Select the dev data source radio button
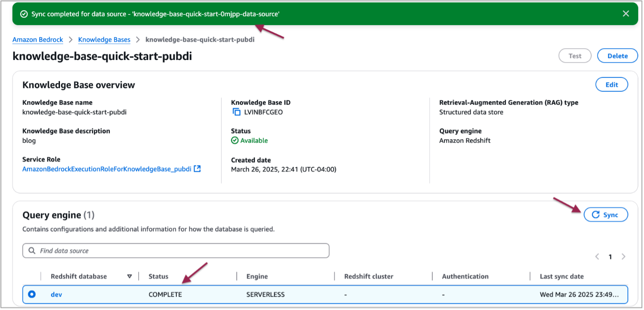 [x=32, y=294]
